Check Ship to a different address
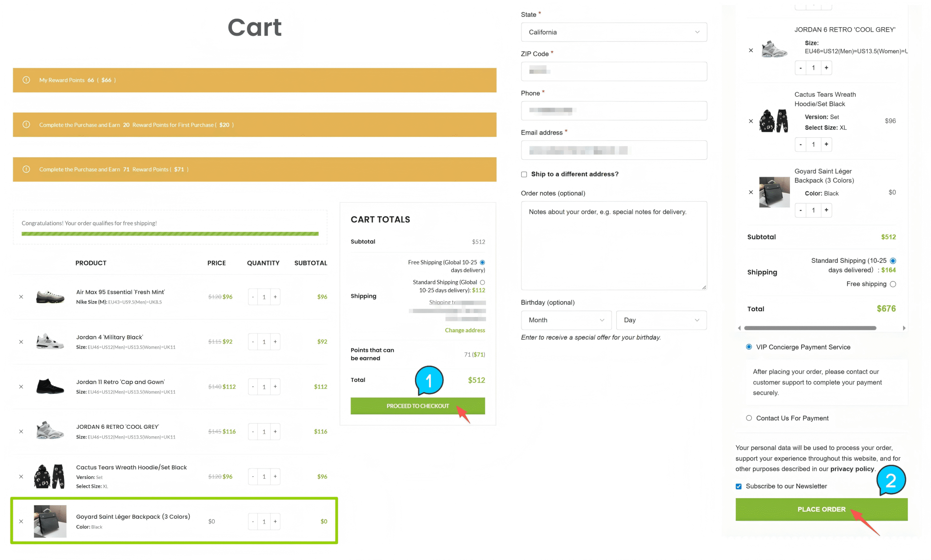Viewport: 931px width, 560px height. (524, 174)
